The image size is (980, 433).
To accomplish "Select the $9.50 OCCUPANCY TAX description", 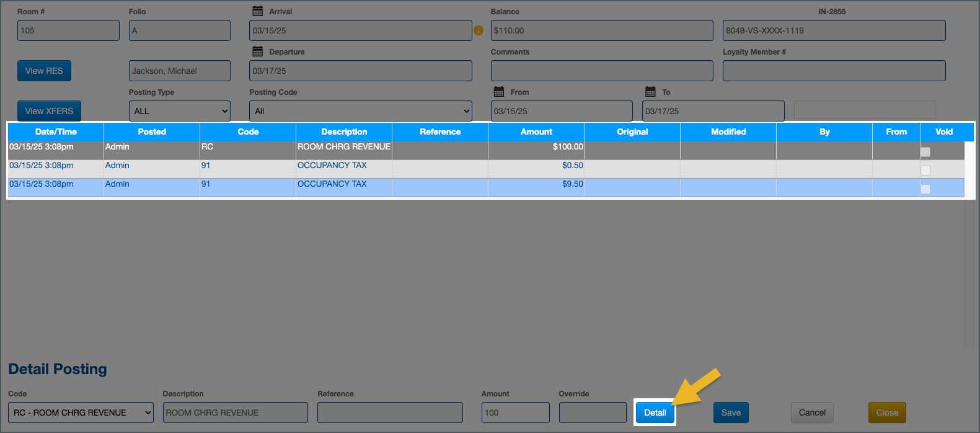I will tap(332, 184).
